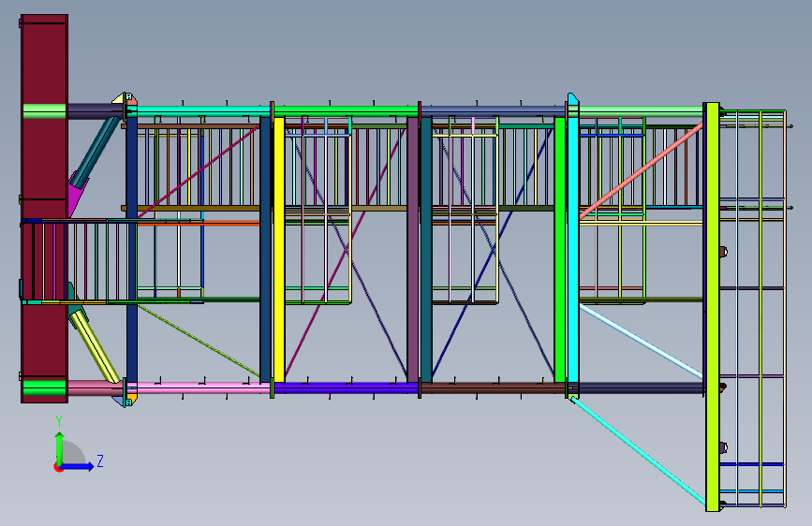This screenshot has width=812, height=526.
Task: Select the pink horizontal tube along the bottom
Action: [203, 387]
